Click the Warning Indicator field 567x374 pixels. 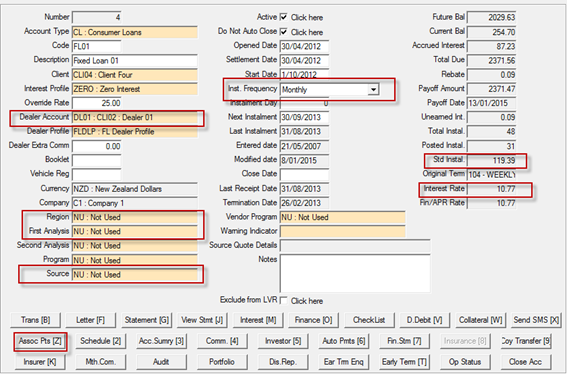[x=342, y=231]
